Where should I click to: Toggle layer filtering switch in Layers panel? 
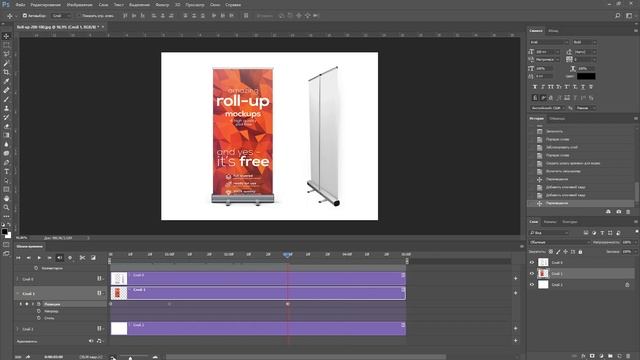coord(636,231)
